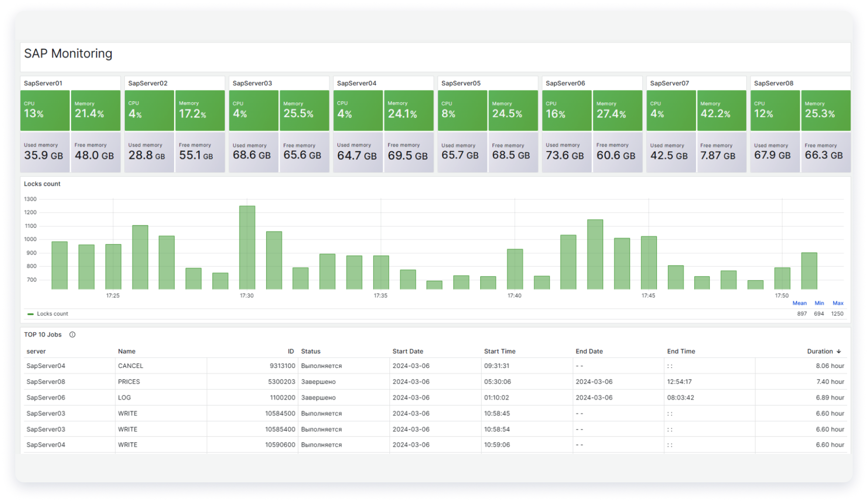Click the info icon beside TOP 10 Jobs

pos(72,335)
